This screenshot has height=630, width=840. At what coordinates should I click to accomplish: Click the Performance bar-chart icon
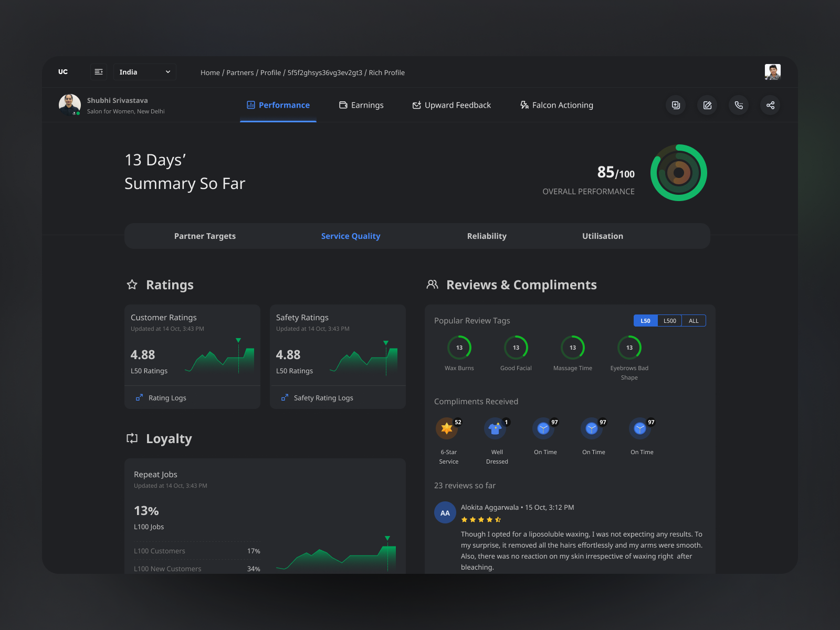tap(250, 105)
